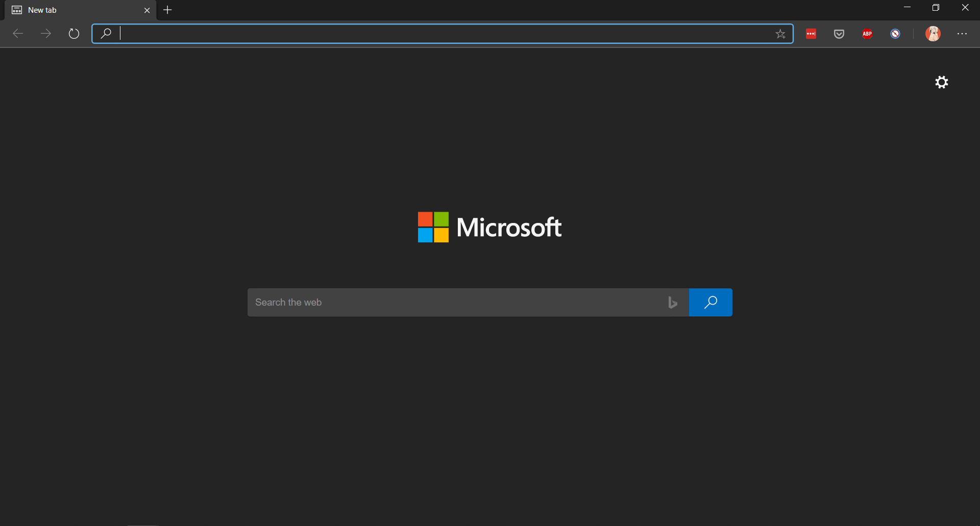Open the Pocket extension icon

[x=839, y=34]
